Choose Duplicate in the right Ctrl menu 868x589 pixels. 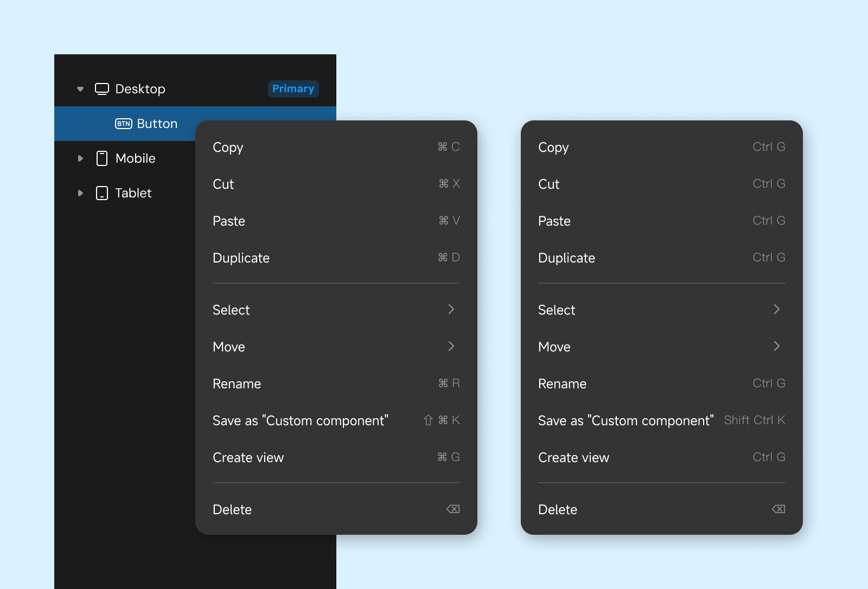662,258
